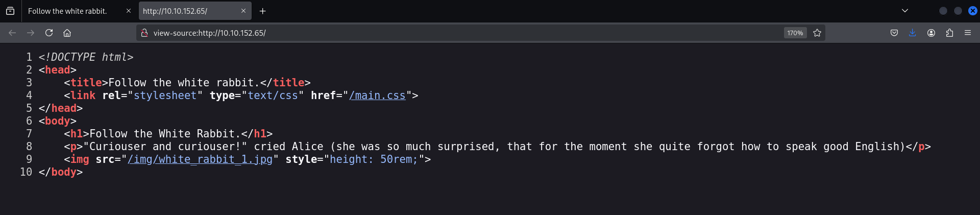Open the account profile icon

point(931,33)
